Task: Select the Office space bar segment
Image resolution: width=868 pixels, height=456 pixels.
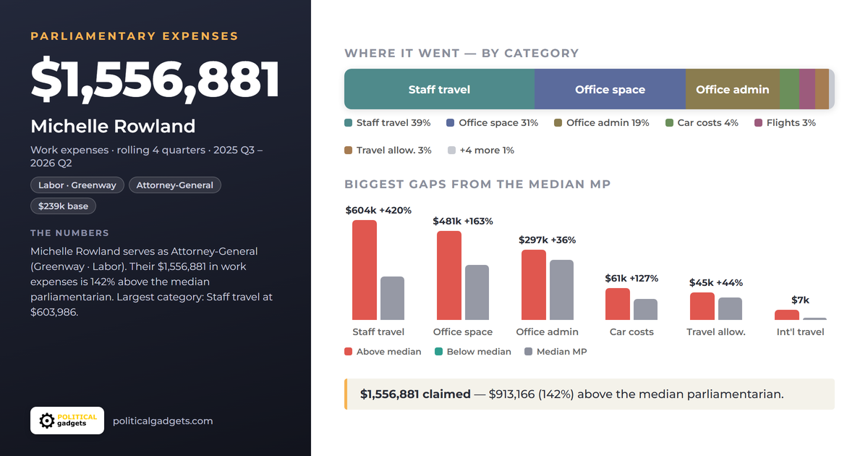Action: pyautogui.click(x=610, y=89)
